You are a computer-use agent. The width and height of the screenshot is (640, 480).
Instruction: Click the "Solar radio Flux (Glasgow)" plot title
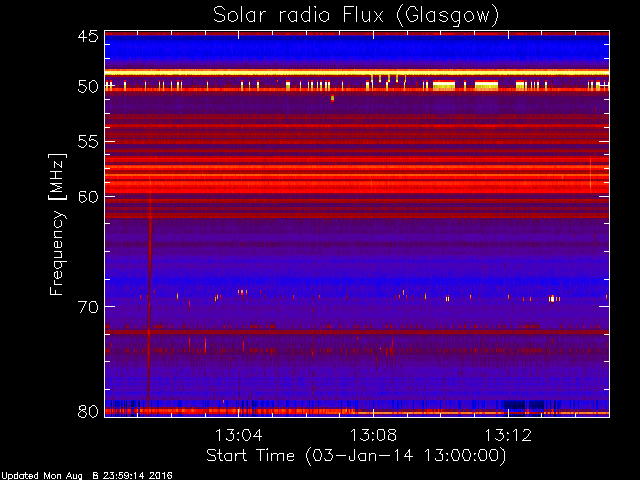[x=355, y=15]
